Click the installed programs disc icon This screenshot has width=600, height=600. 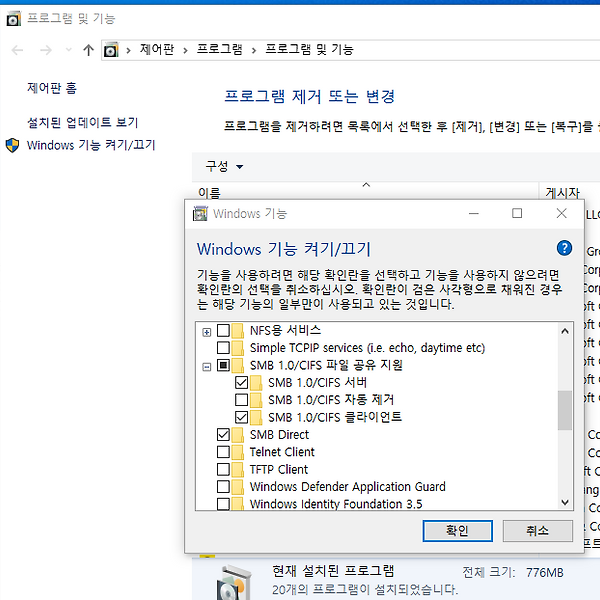tap(235, 584)
